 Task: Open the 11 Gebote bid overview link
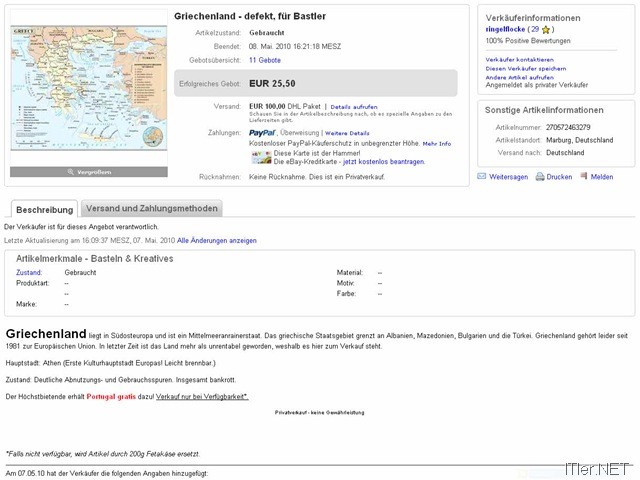coord(265,60)
